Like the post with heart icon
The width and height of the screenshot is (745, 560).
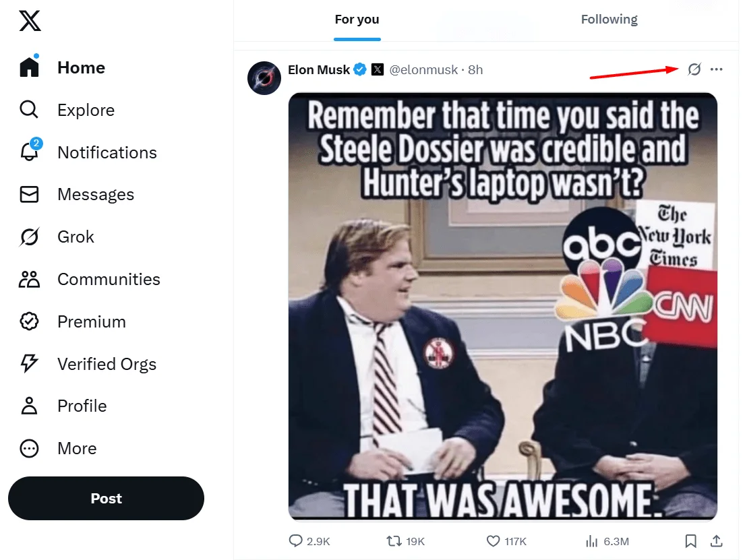click(493, 540)
